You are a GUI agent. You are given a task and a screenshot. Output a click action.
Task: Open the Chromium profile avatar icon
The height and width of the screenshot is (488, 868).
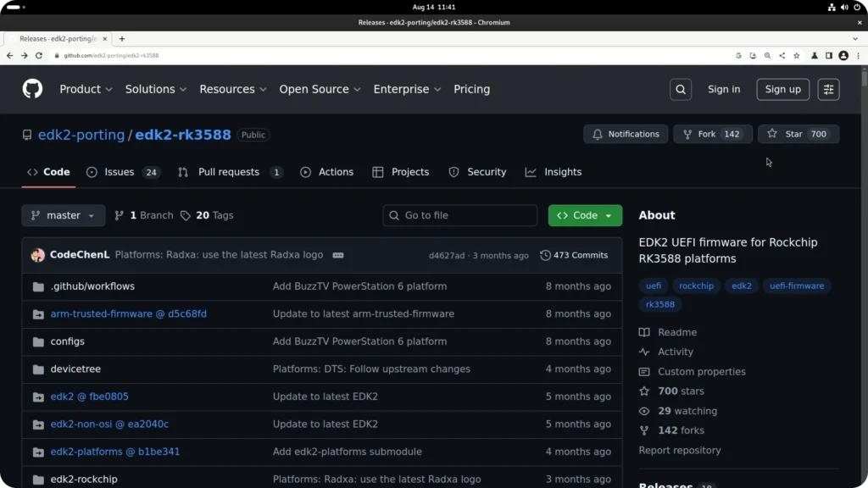(x=843, y=55)
